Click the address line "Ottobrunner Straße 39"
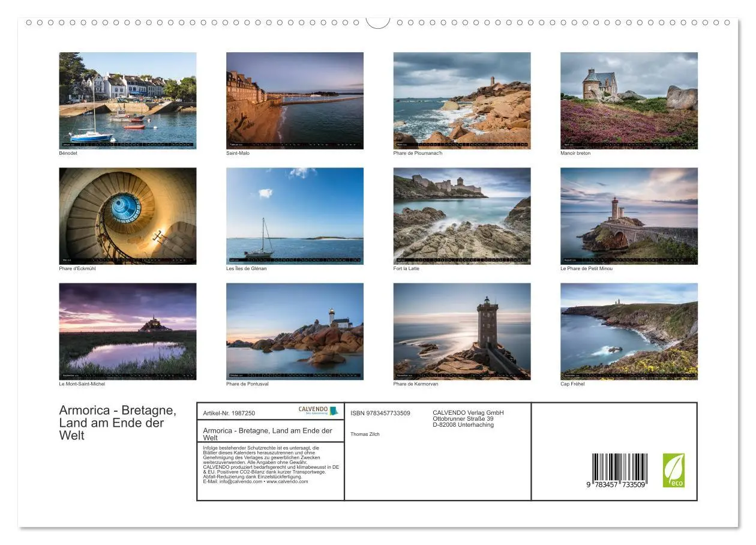The width and height of the screenshot is (756, 545). pyautogui.click(x=463, y=418)
